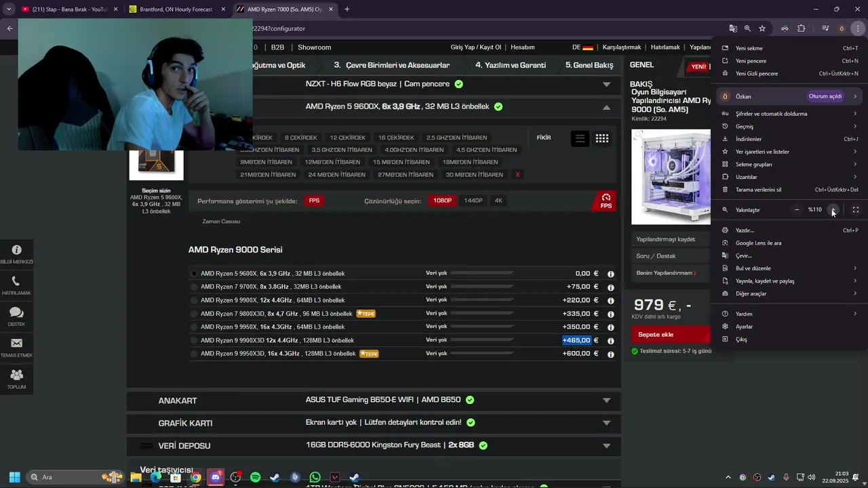868x488 pixels.
Task: Click the translate page icon in address bar
Action: (x=733, y=28)
